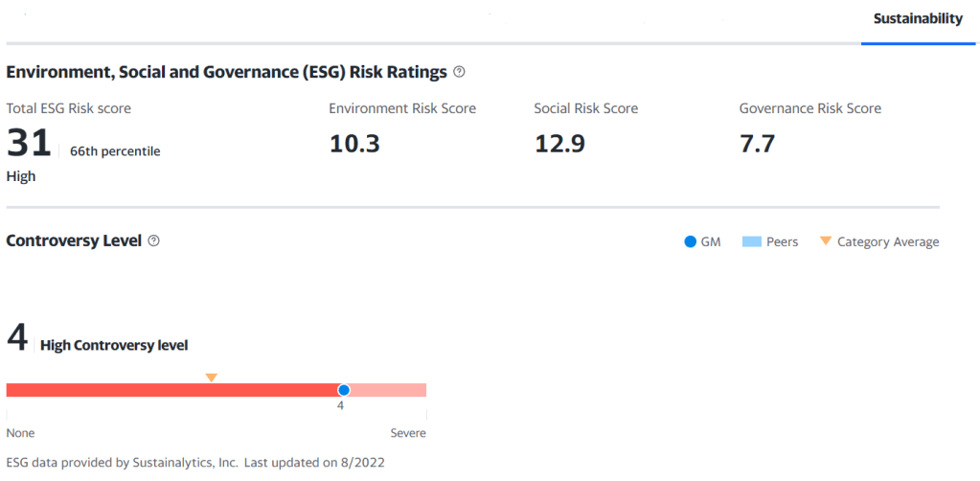Click the Severe end label of the bar

[x=408, y=433]
